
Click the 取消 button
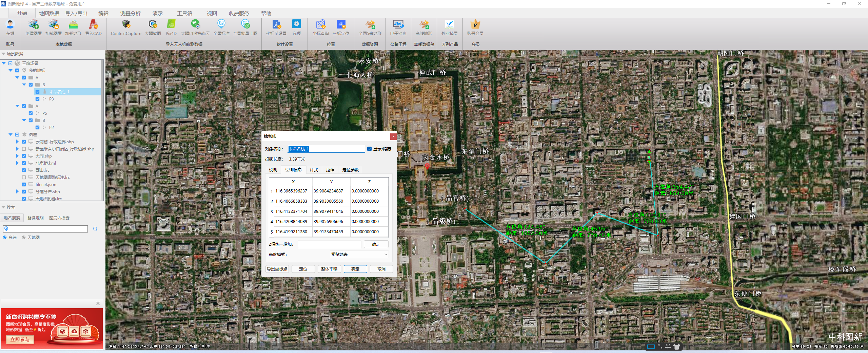point(381,269)
